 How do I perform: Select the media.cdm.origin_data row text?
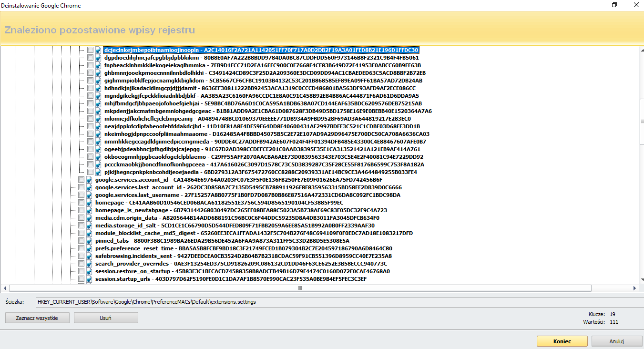pyautogui.click(x=237, y=218)
